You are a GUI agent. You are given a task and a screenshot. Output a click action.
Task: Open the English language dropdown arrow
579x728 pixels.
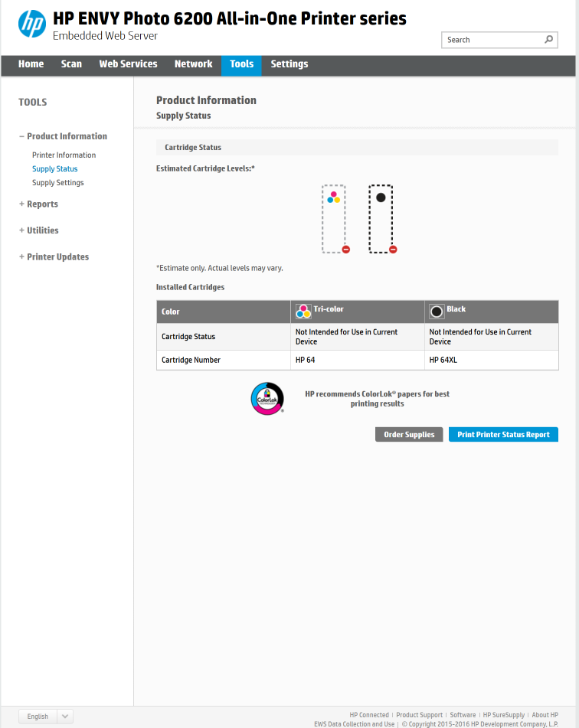pos(65,717)
